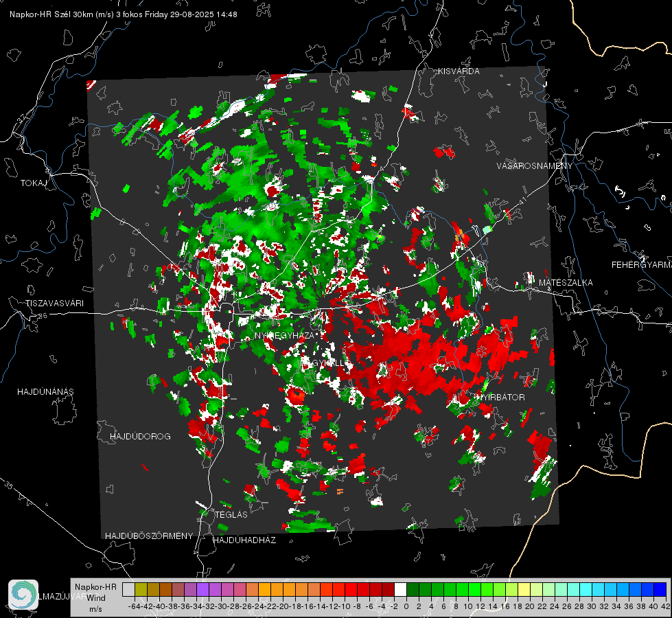Image resolution: width=672 pixels, height=618 pixels.
Task: Pick the olive -64 legend swatch
Action: point(141,590)
